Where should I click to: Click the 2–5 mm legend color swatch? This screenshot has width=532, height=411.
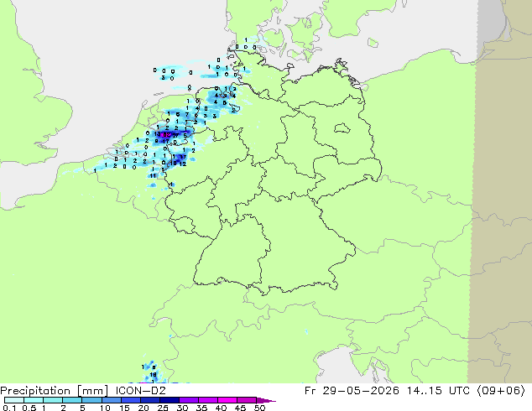click(72, 400)
